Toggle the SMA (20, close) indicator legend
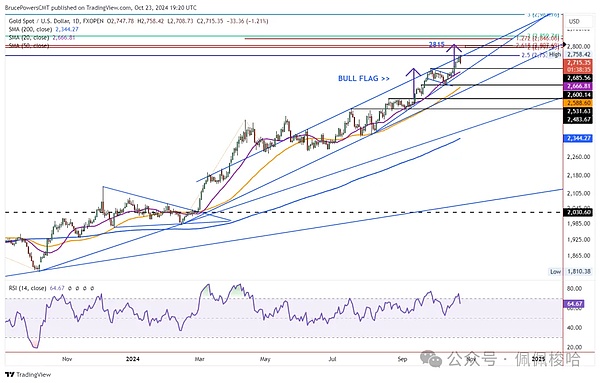Image resolution: width=600 pixels, height=383 pixels. (x=42, y=37)
